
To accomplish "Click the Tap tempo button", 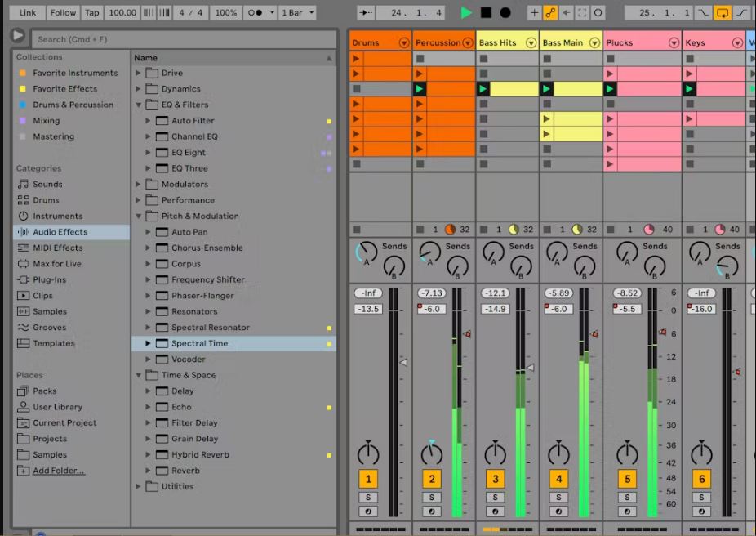I will [91, 12].
